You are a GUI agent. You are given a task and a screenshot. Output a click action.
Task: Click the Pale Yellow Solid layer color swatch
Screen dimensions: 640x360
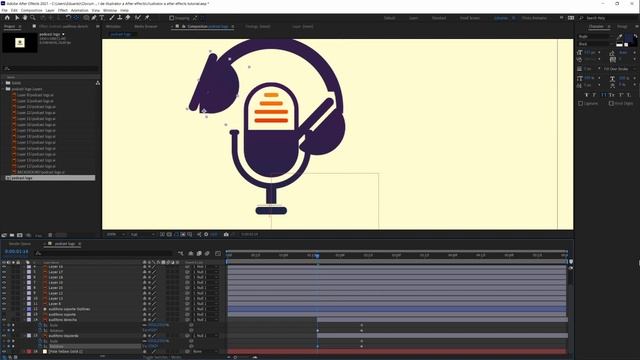29,351
